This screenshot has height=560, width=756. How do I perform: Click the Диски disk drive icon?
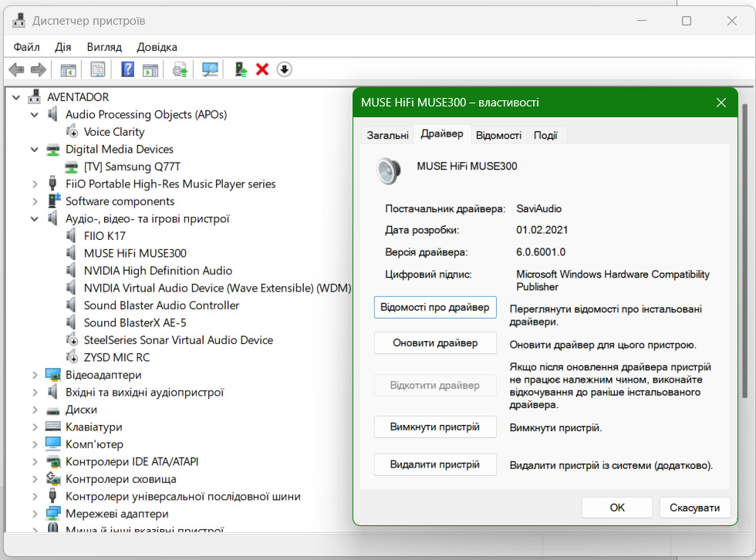click(x=53, y=410)
